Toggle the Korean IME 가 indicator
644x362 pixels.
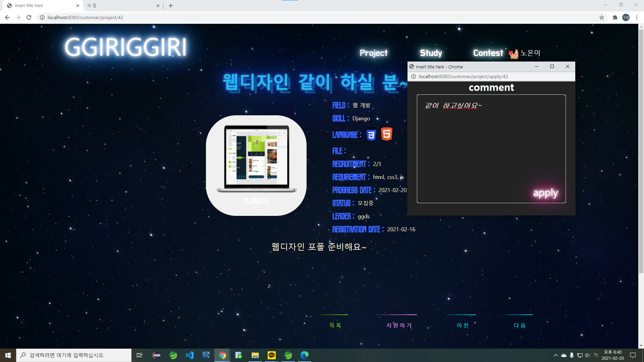[x=596, y=355]
